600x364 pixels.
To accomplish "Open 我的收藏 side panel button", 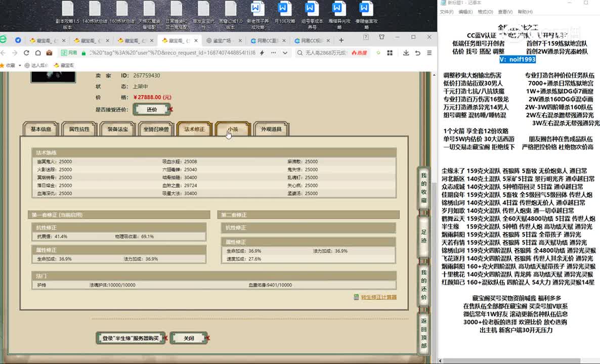I will pos(423,188).
